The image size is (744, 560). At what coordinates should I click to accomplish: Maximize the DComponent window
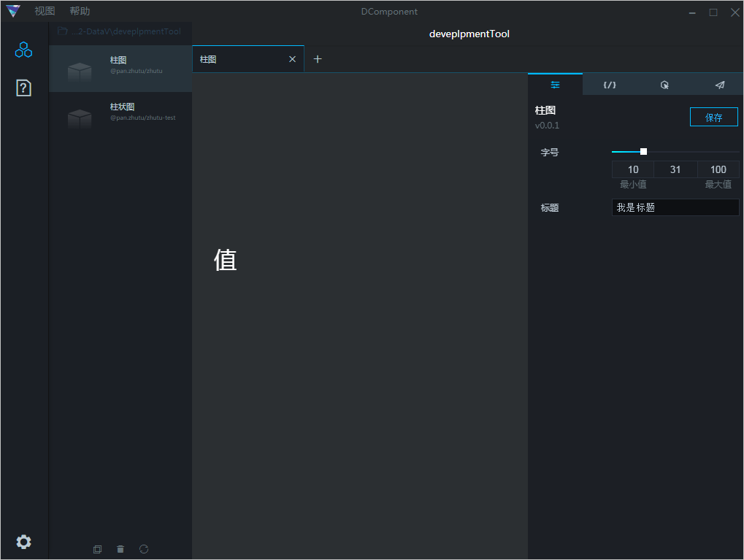(713, 12)
